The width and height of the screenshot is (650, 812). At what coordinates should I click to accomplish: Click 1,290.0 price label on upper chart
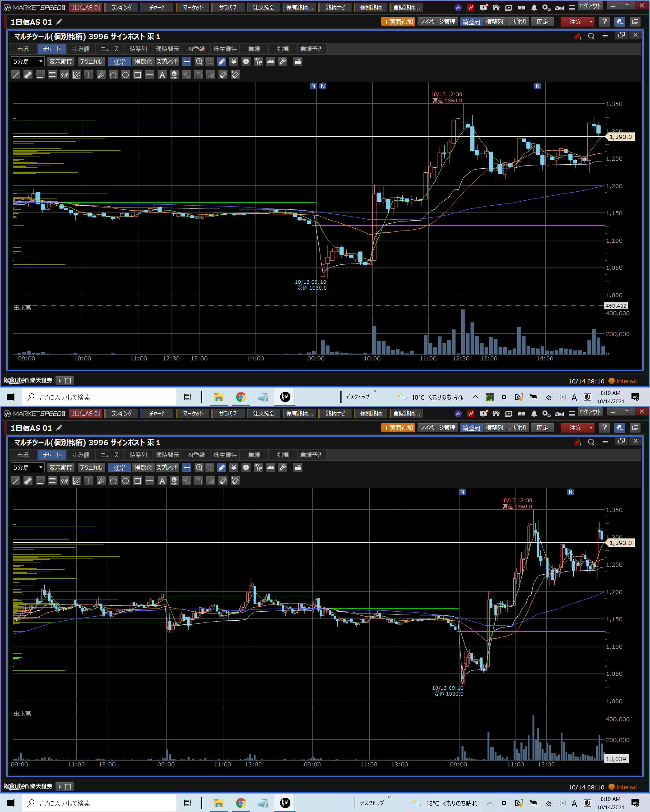[620, 137]
